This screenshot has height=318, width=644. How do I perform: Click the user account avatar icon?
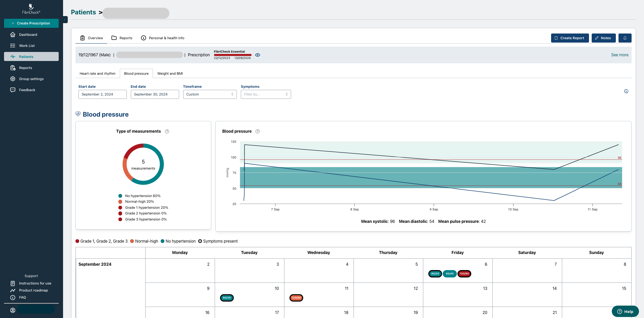click(13, 310)
